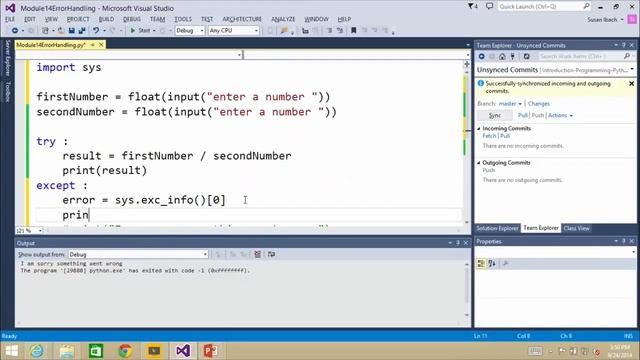640x360 pixels.
Task: Click Team Explorer Back arrow icon
Action: (482, 56)
